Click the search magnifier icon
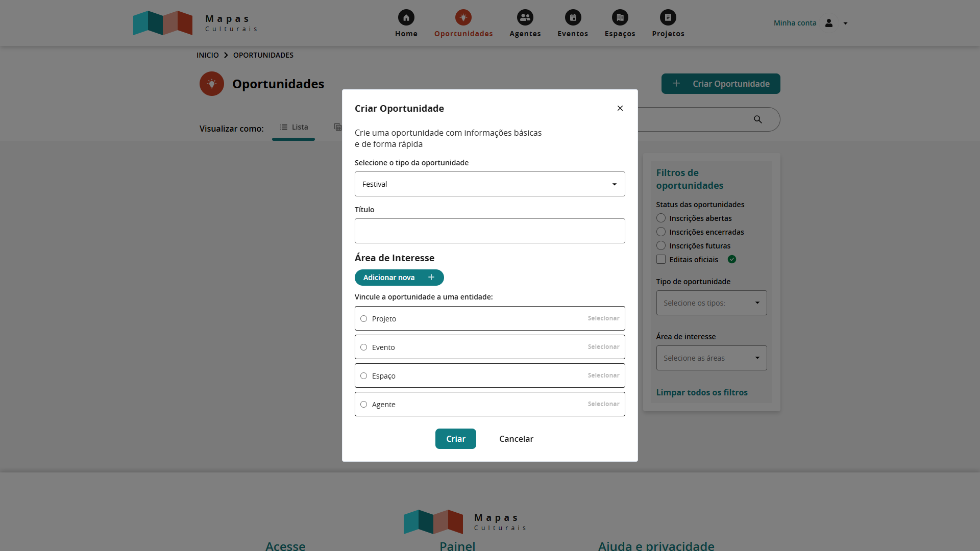The width and height of the screenshot is (980, 551). pyautogui.click(x=757, y=119)
